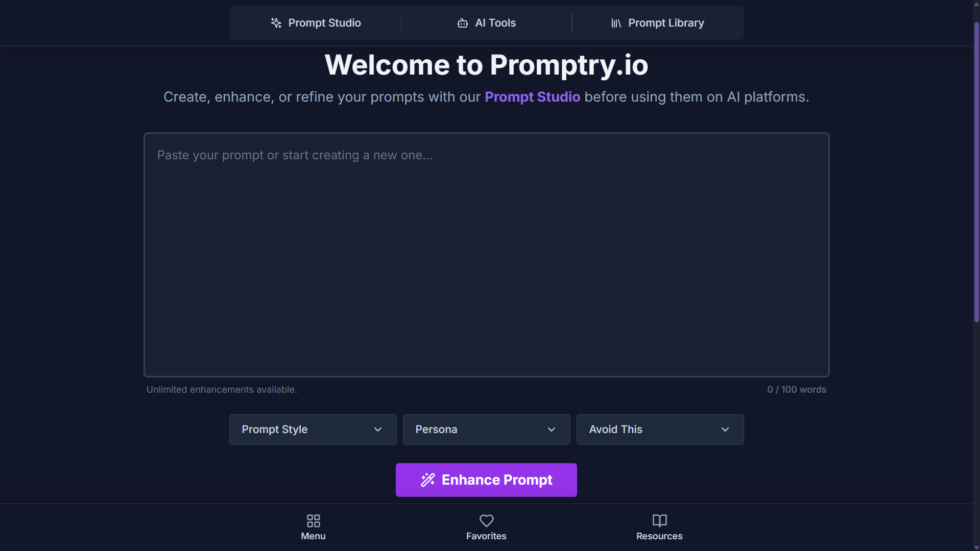This screenshot has width=980, height=551.
Task: Switch to the AI Tools tab
Action: (x=486, y=23)
